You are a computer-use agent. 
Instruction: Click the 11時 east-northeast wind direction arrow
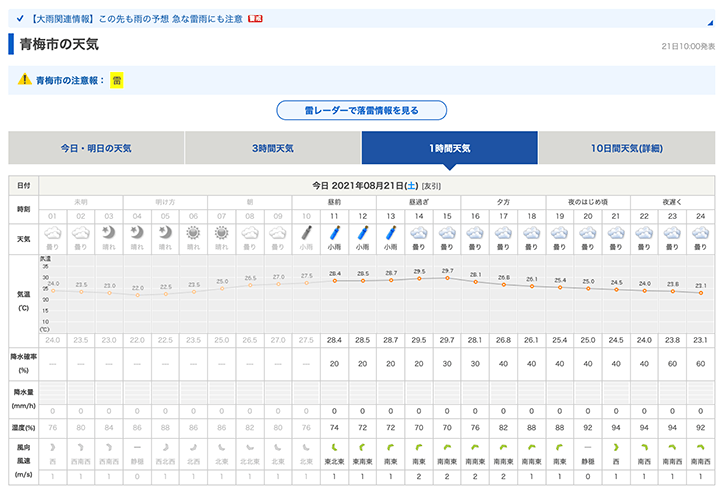334,448
